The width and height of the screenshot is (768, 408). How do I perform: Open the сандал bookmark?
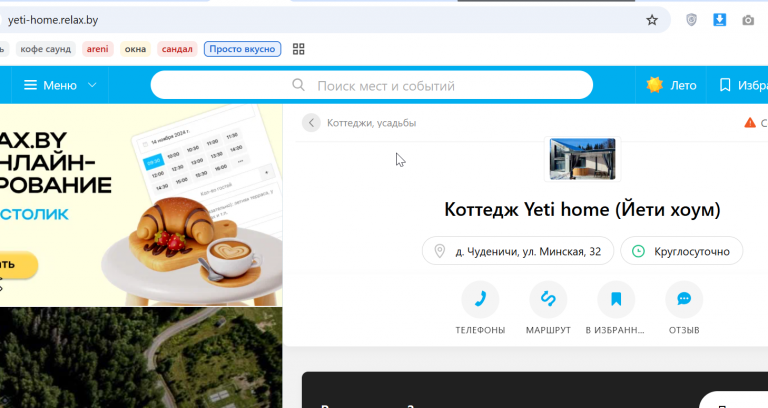177,49
